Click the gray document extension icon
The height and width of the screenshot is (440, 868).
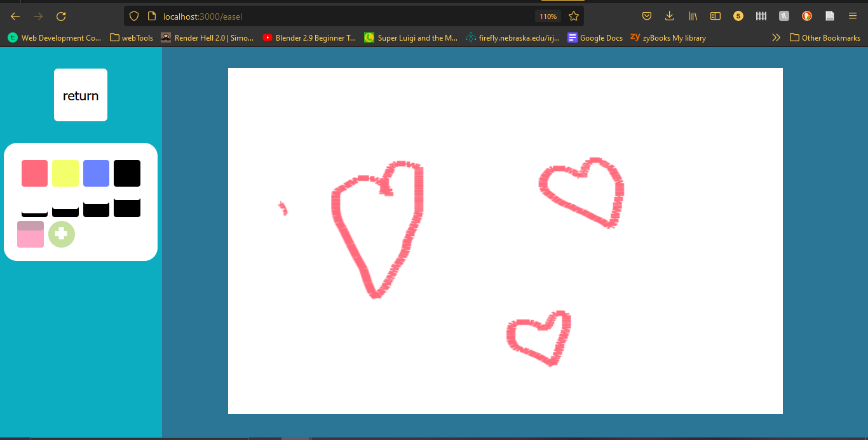tap(830, 17)
